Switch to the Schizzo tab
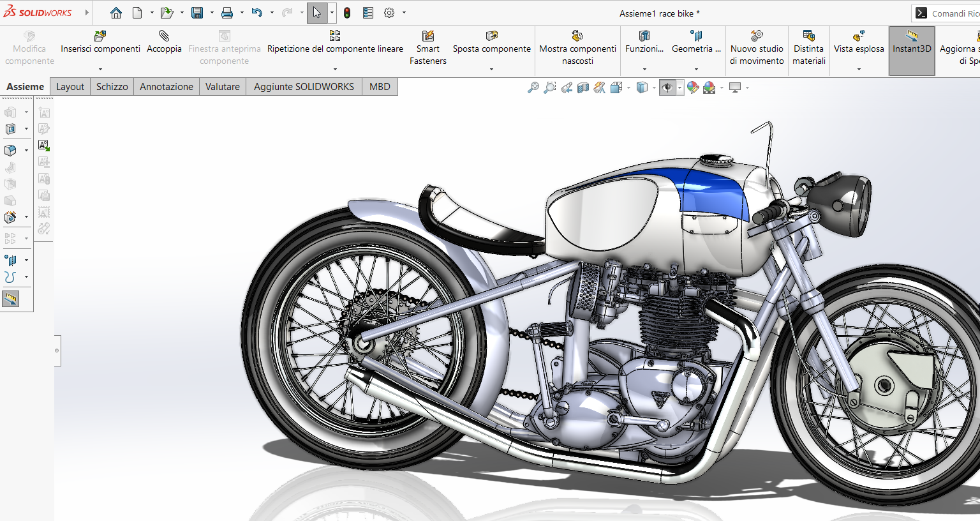This screenshot has width=980, height=521. 112,87
